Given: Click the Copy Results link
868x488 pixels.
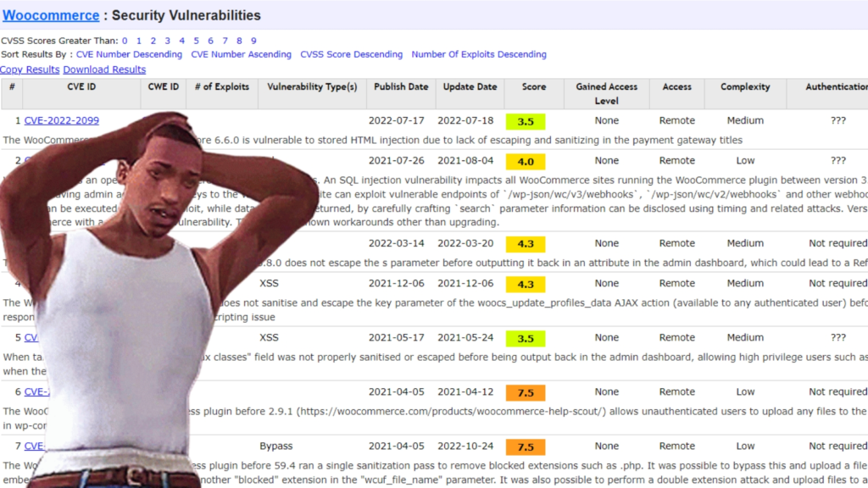Looking at the screenshot, I should [30, 69].
